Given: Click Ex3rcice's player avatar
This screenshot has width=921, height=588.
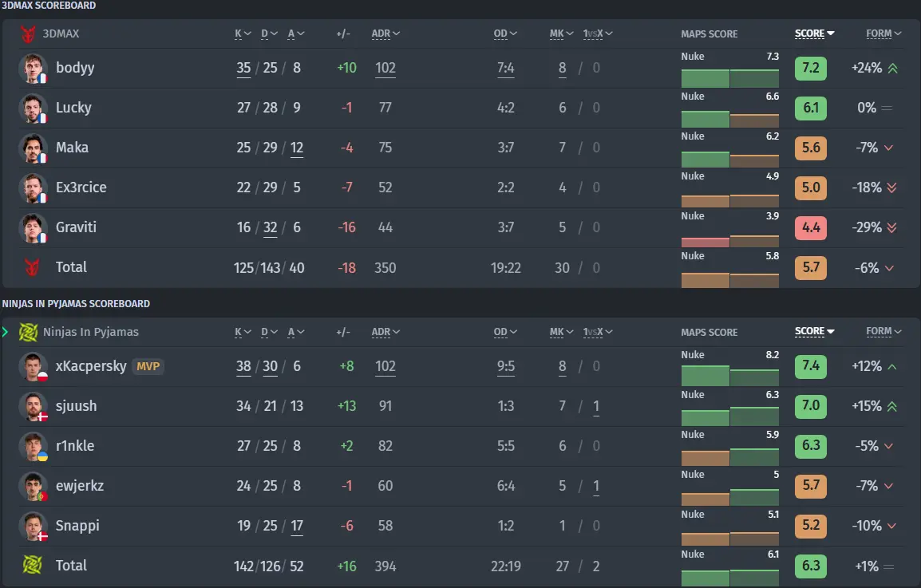Looking at the screenshot, I should coord(33,188).
